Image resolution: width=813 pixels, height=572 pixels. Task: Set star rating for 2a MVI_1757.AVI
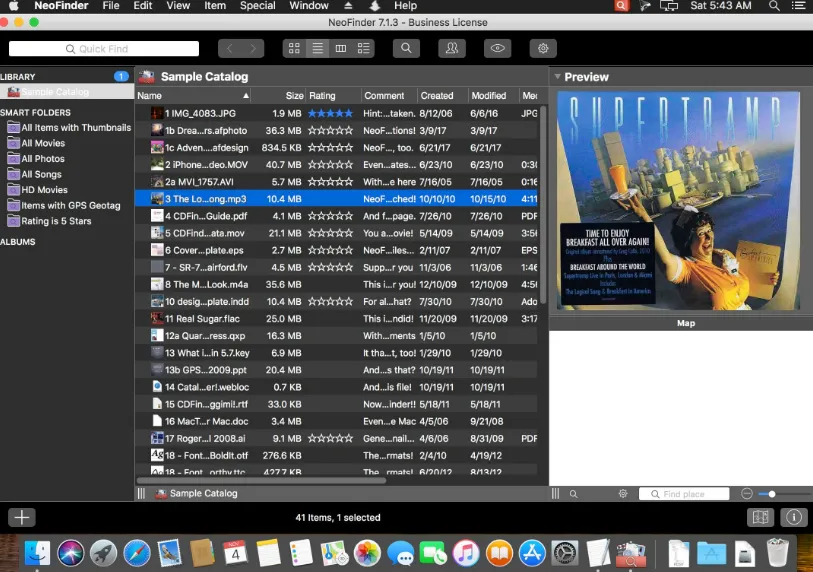point(330,182)
